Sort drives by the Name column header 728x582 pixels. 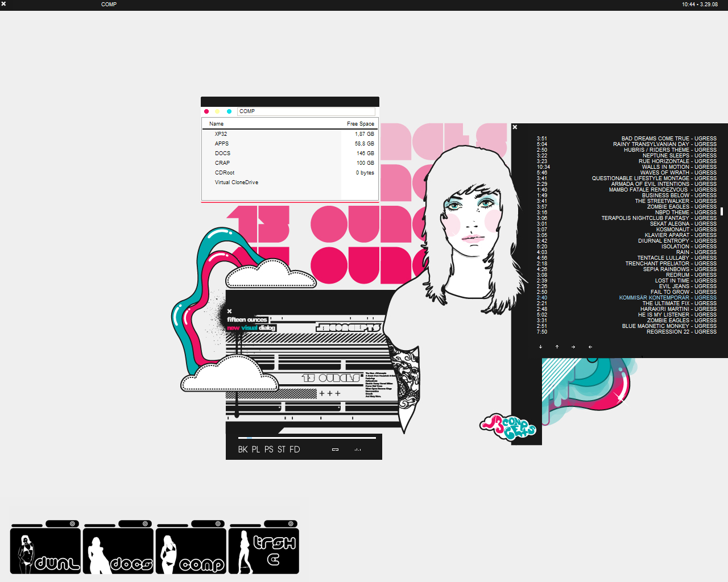pos(216,124)
